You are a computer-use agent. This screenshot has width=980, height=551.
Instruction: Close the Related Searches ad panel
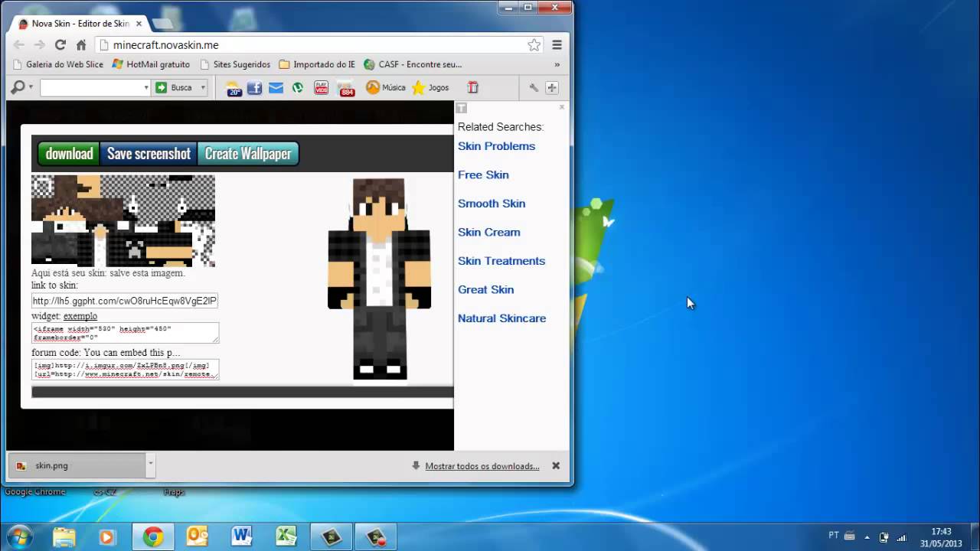click(562, 107)
